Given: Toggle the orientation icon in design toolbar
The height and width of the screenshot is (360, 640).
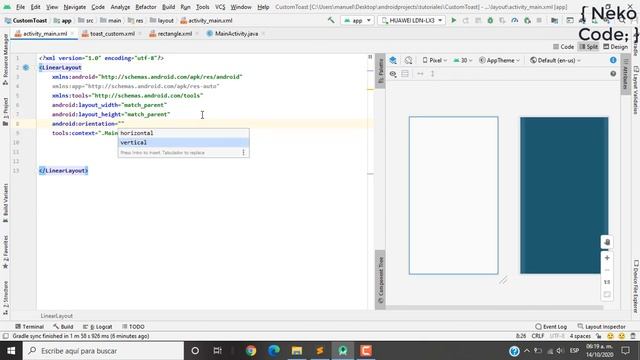Looking at the screenshot, I should pyautogui.click(x=408, y=60).
